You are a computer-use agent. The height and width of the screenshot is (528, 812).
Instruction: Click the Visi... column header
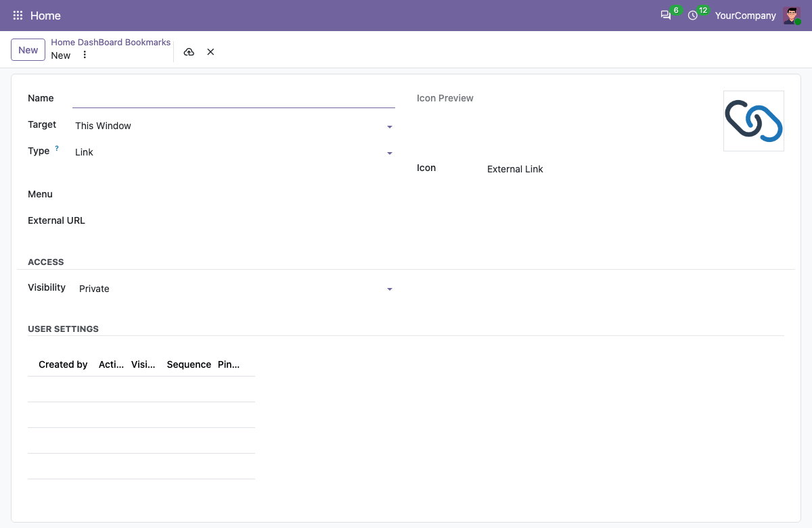(x=143, y=364)
